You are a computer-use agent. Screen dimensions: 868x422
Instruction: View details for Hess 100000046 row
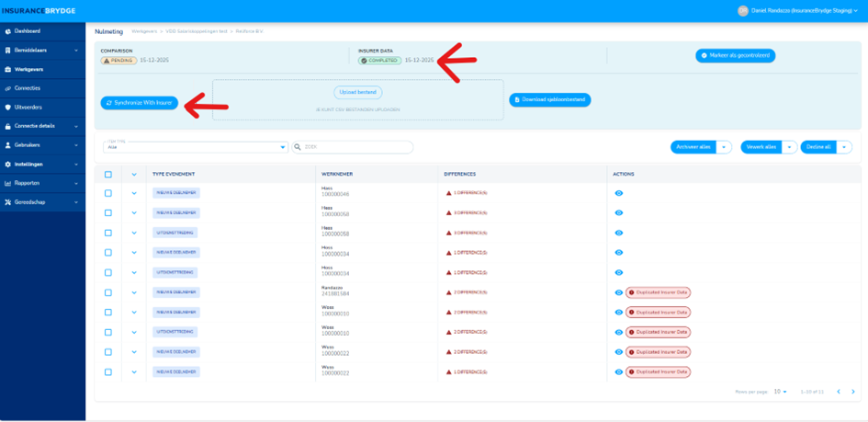point(619,193)
